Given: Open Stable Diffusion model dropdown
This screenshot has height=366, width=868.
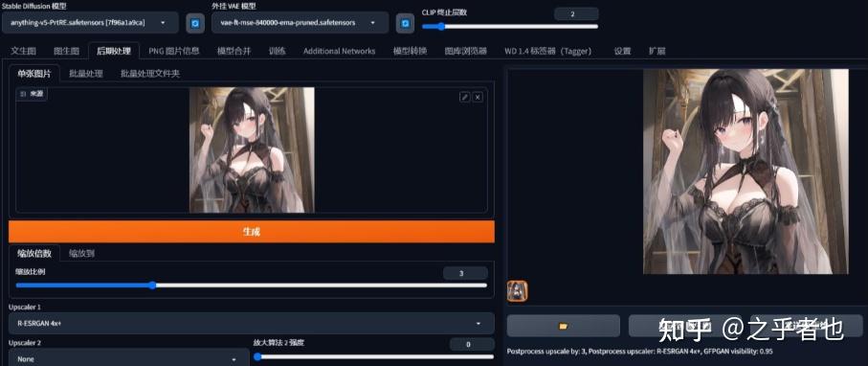Looking at the screenshot, I should 91,23.
